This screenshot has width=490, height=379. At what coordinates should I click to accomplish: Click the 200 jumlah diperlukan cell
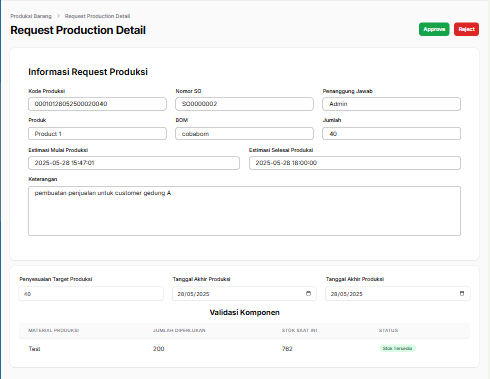(159, 349)
